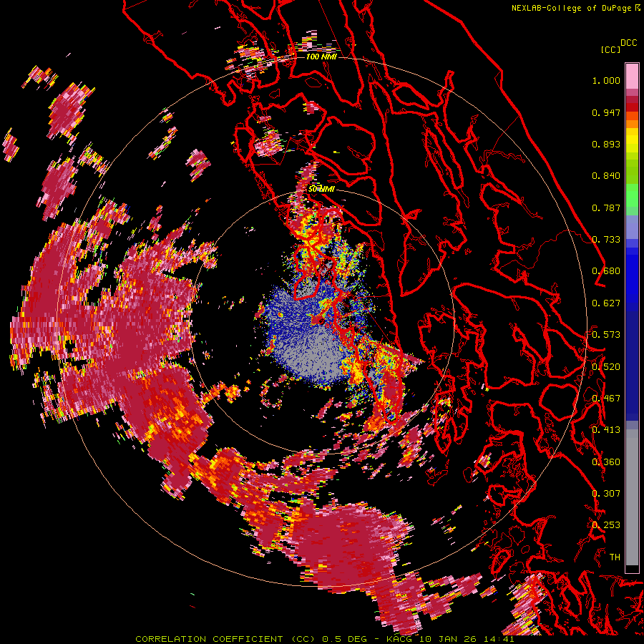The width and height of the screenshot is (644, 644).
Task: Click the 0.307 scale value
Action: coord(606,494)
